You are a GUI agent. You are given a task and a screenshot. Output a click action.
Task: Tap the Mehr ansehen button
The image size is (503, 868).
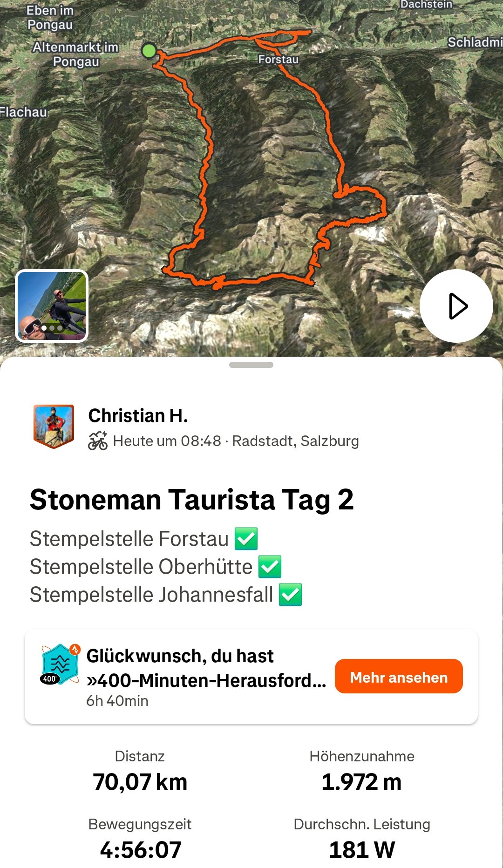tap(399, 677)
